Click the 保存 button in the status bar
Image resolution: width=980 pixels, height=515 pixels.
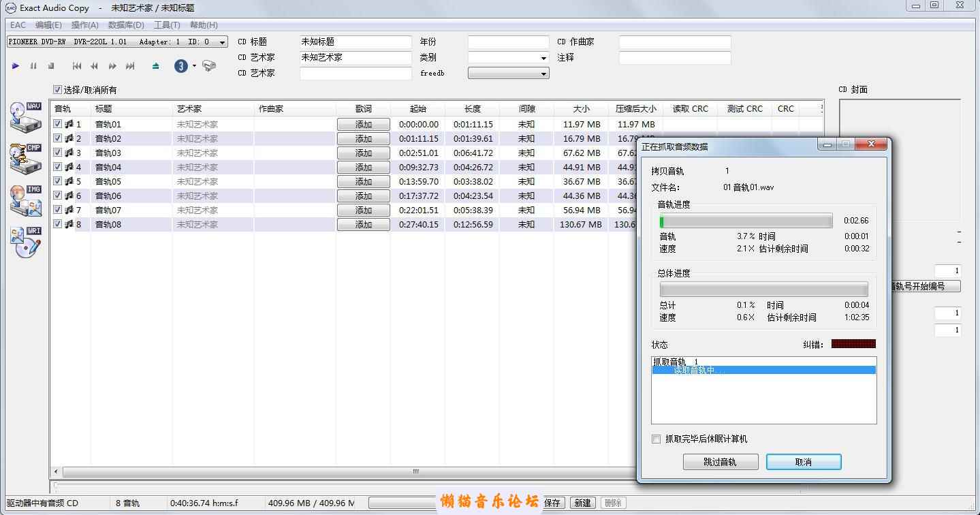(x=552, y=503)
